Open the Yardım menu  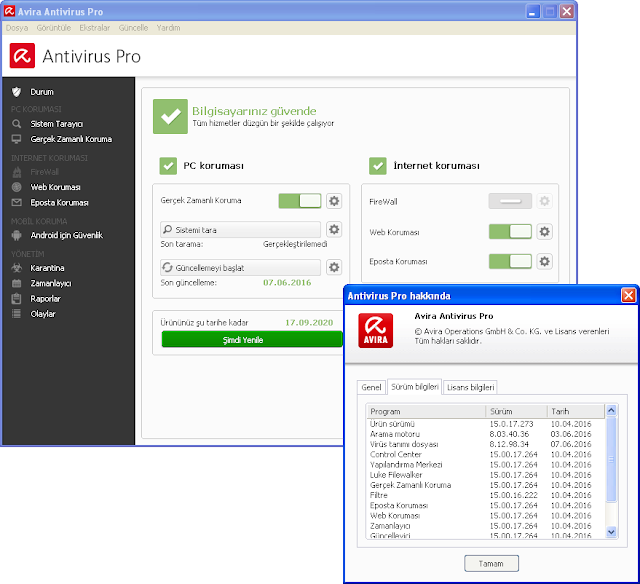point(168,28)
